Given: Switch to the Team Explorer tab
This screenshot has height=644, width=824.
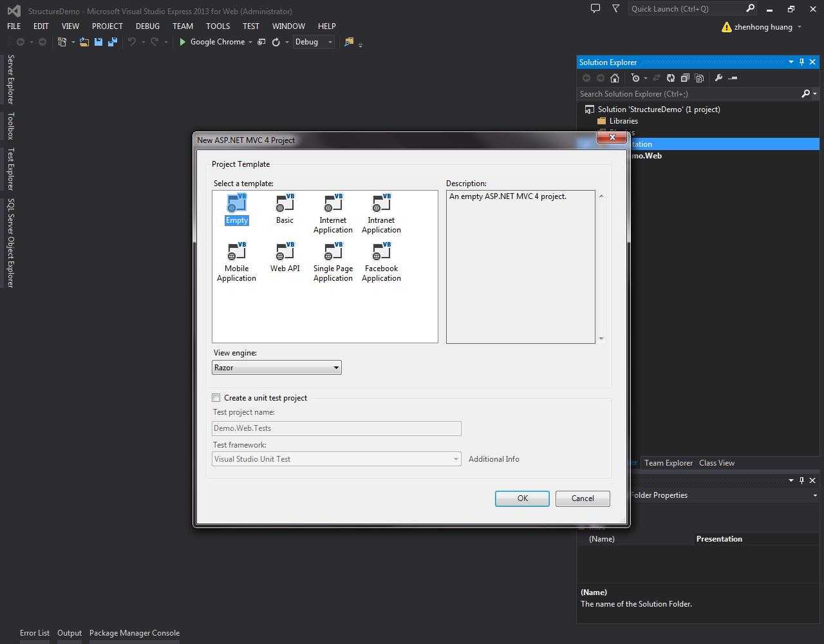Looking at the screenshot, I should 668,463.
